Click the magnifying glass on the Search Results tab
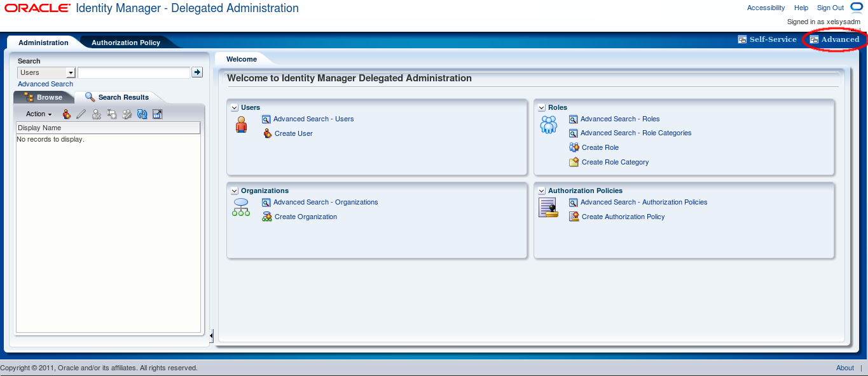 91,97
